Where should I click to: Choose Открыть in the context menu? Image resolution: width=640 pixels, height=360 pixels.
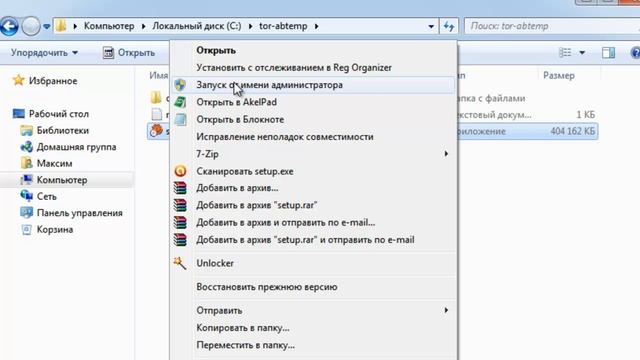coord(314,51)
